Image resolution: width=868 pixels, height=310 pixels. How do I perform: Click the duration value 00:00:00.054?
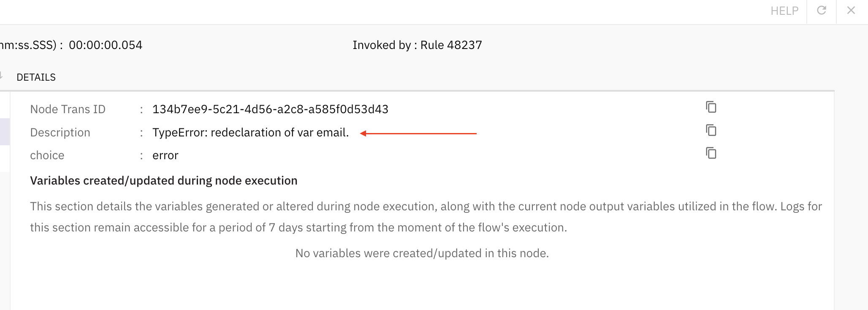(x=106, y=45)
